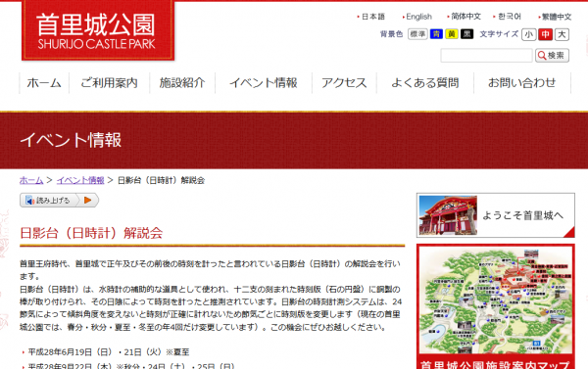Open the アクセス navigation menu item

click(344, 83)
